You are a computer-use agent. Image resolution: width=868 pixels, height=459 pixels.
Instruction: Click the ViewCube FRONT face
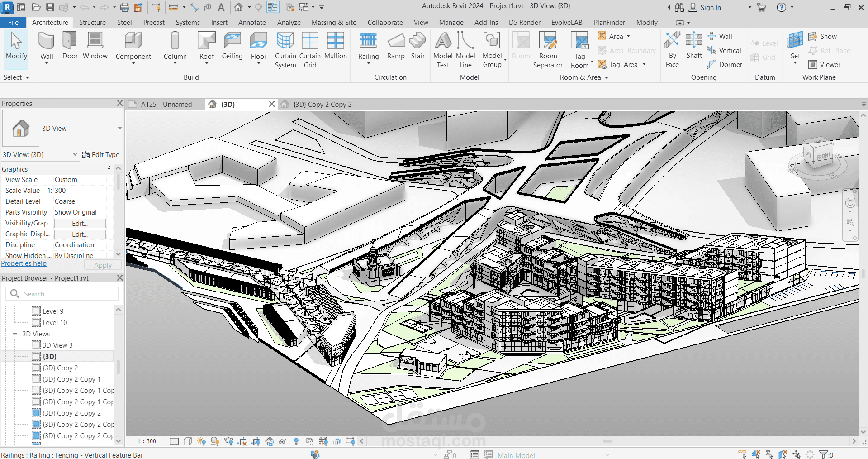coord(823,156)
